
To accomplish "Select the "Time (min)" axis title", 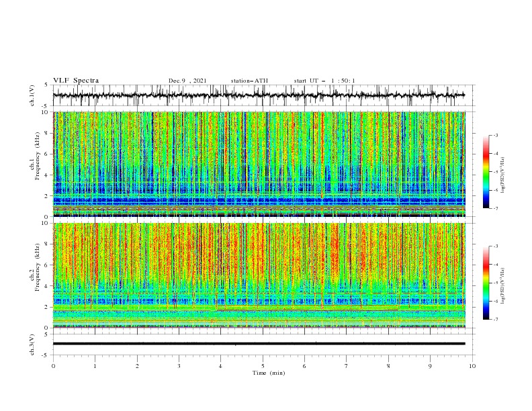I will pos(269,373).
